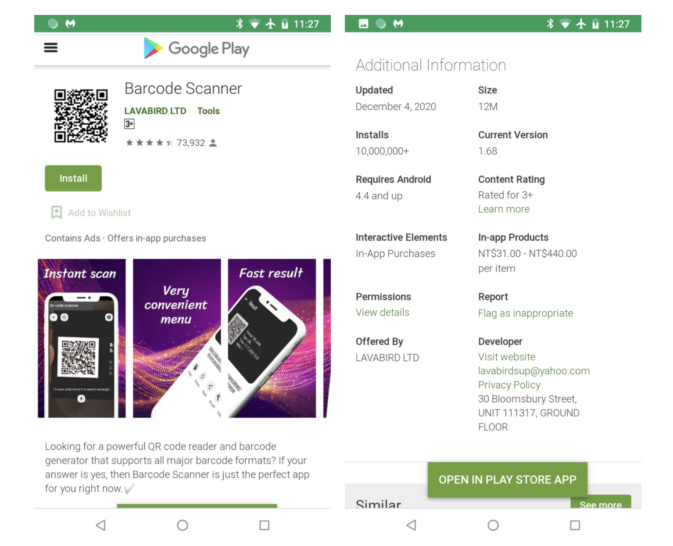Tap the Additional Information heading
Image resolution: width=673 pixels, height=546 pixels.
click(430, 65)
